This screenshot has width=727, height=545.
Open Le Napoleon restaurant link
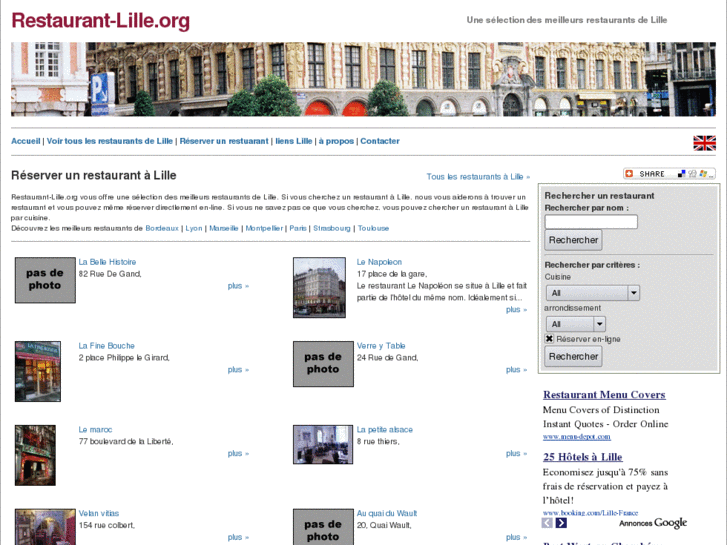point(379,262)
